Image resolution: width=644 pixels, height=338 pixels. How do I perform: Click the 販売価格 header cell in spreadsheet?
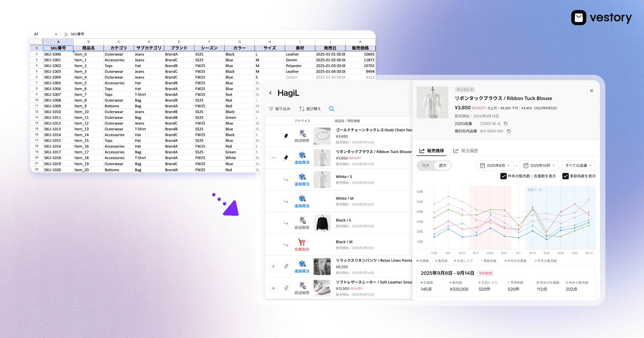coord(360,48)
